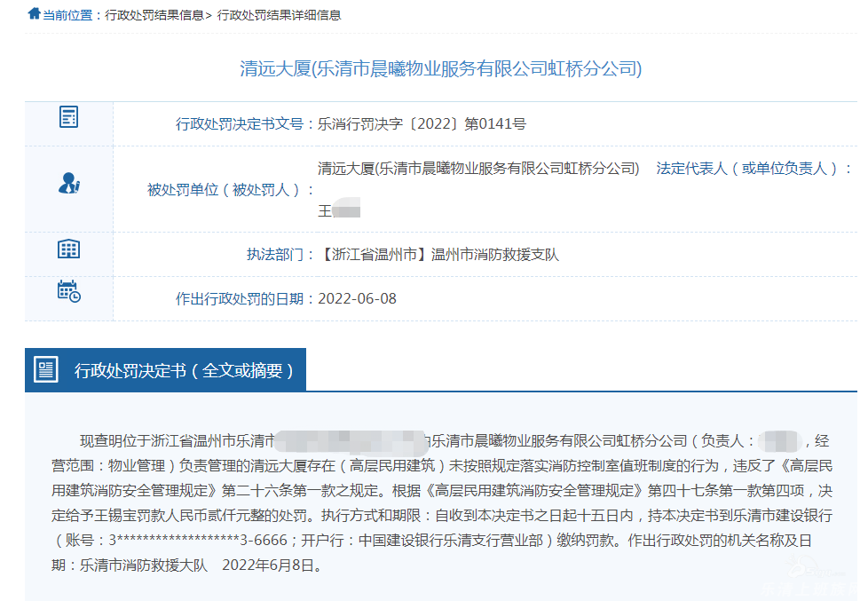The image size is (868, 601).
Task: Select the text 中国建设银行乐清支行营业部
Action: 451,540
